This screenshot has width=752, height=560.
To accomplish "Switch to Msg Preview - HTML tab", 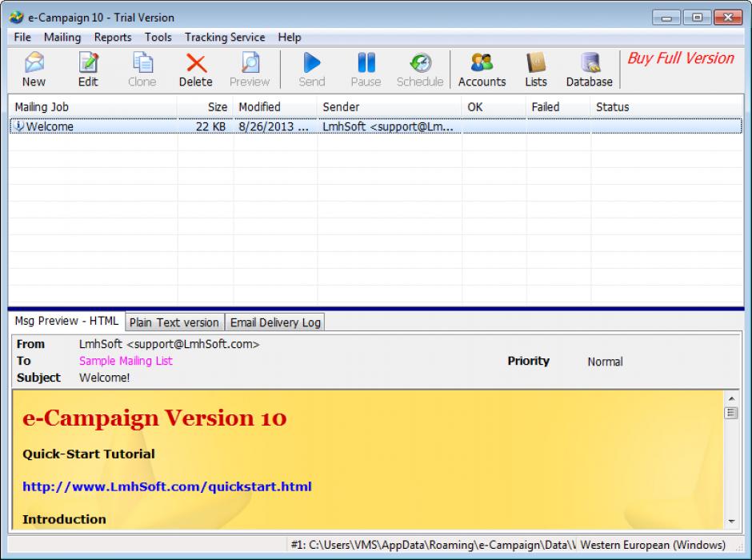I will point(66,321).
